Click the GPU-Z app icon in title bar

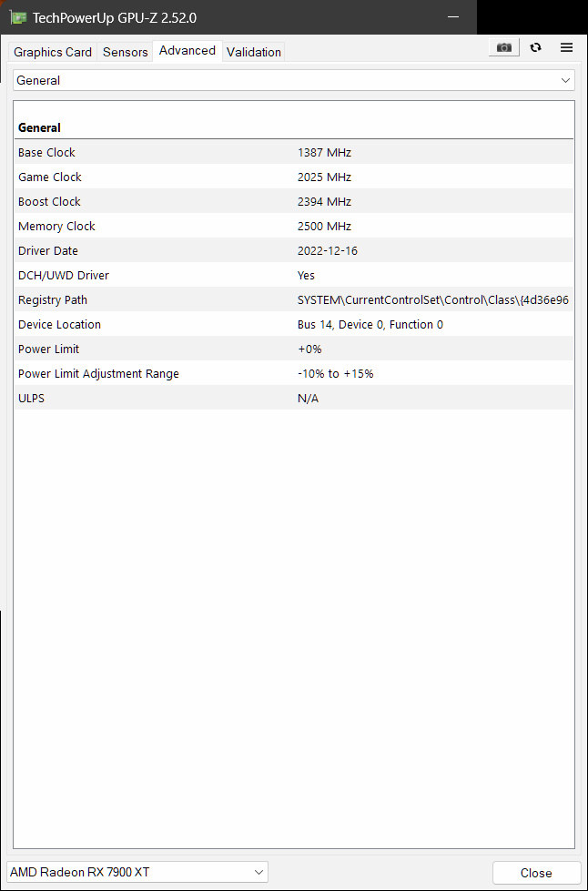click(18, 17)
